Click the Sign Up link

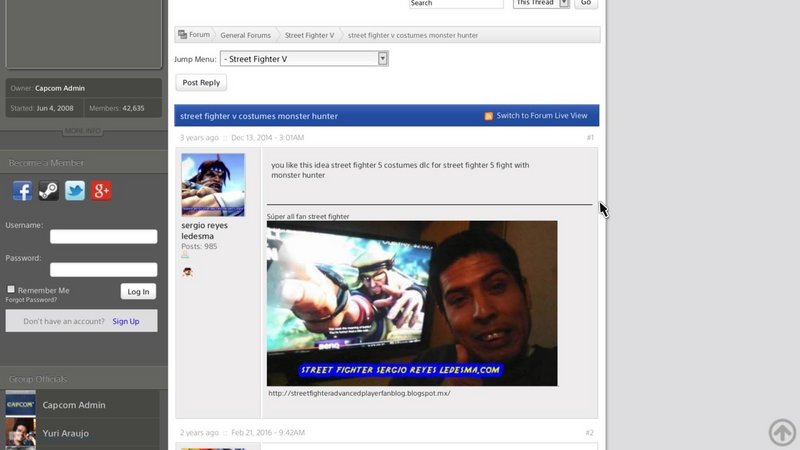[x=126, y=321]
